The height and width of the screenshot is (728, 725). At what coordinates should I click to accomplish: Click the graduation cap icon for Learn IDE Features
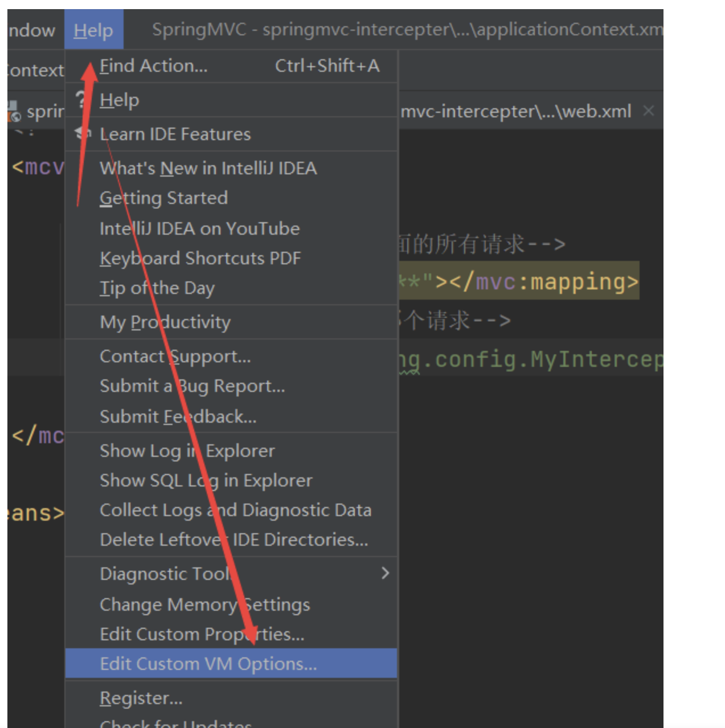click(x=83, y=134)
